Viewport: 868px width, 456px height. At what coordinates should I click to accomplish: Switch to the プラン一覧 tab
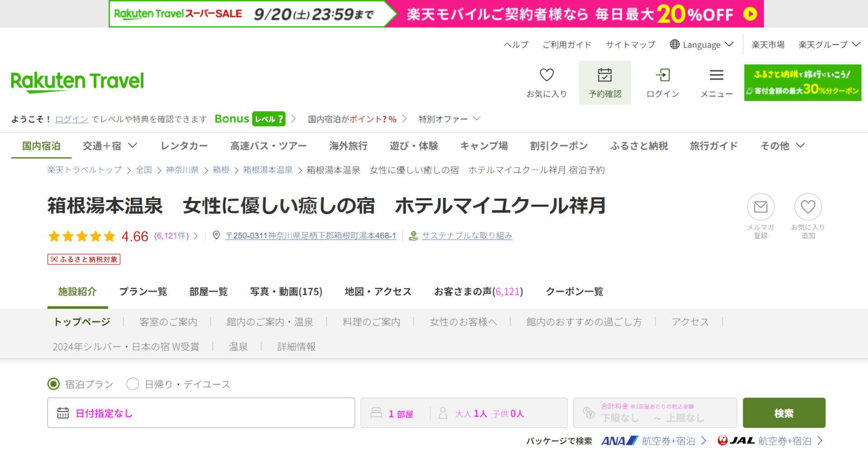click(143, 291)
